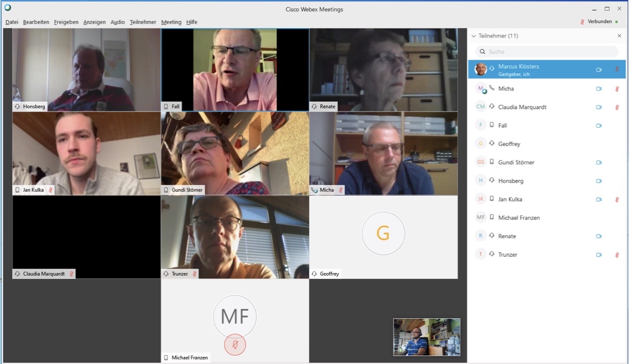Collapse the Teilnehmer (11) panel chevron
The width and height of the screenshot is (631, 364).
pyautogui.click(x=474, y=36)
